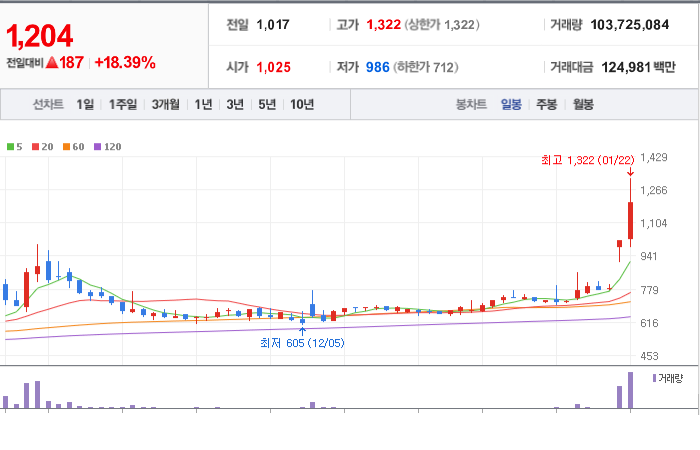Switch chart to 1년 range
The height and width of the screenshot is (450, 700).
point(203,104)
